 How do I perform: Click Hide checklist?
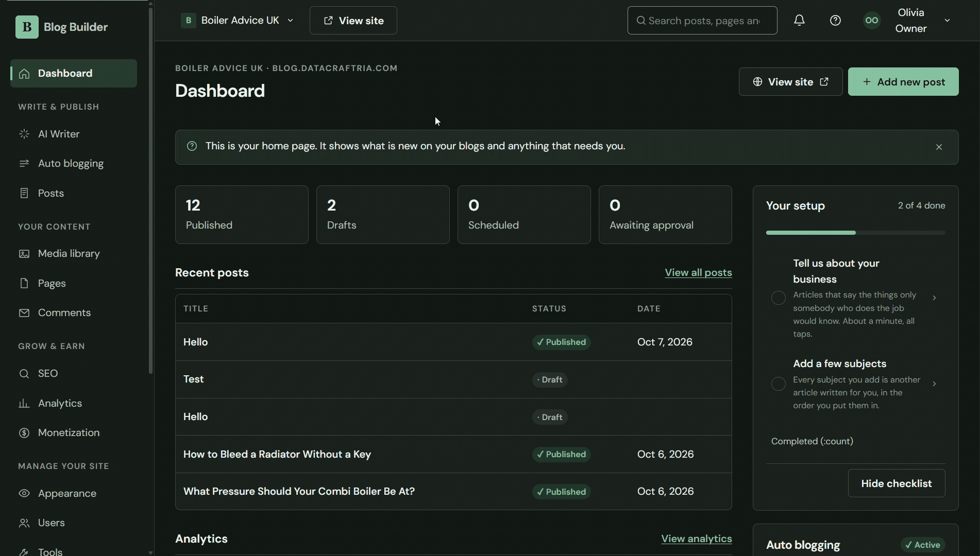pyautogui.click(x=897, y=483)
